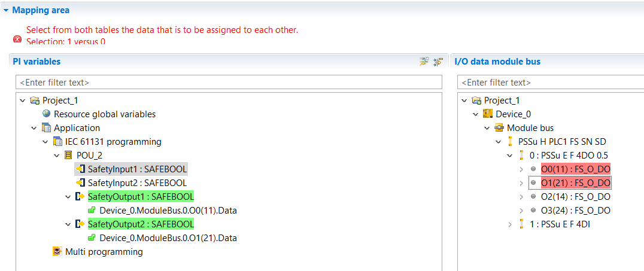Click the green mapping icon of O0(11).Data
Viewport: 644px width, 271px height.
point(92,211)
